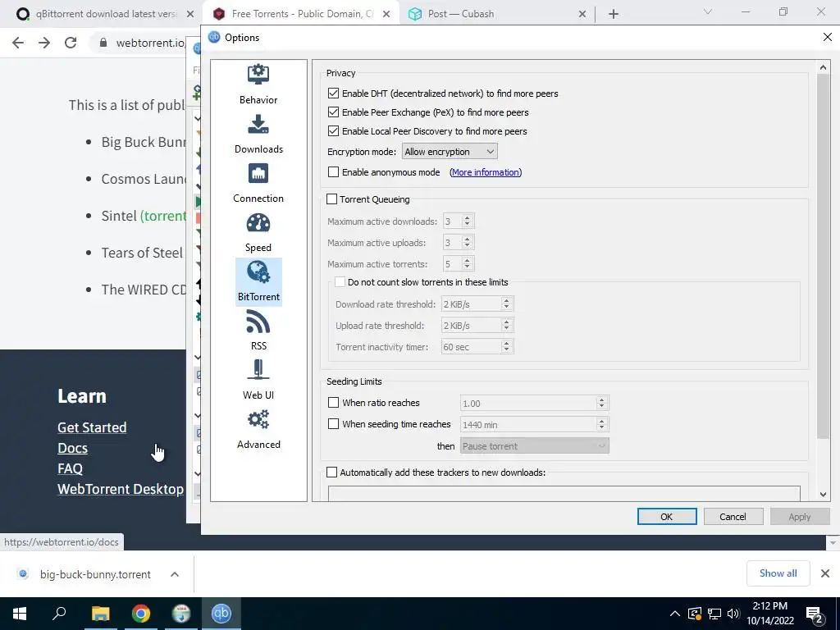The image size is (840, 630).
Task: Click the volume tray icon
Action: [x=733, y=614]
